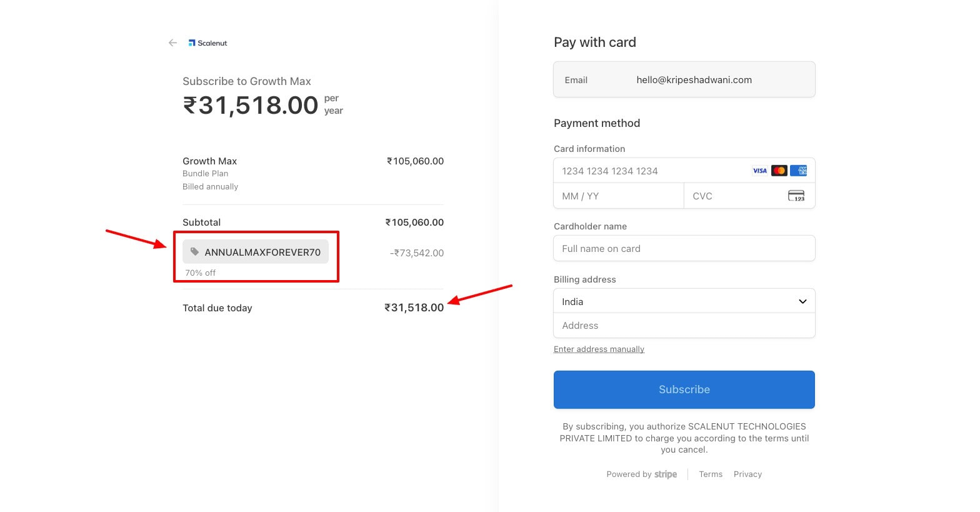Click the Mastercard logo icon
980x512 pixels.
tap(779, 171)
